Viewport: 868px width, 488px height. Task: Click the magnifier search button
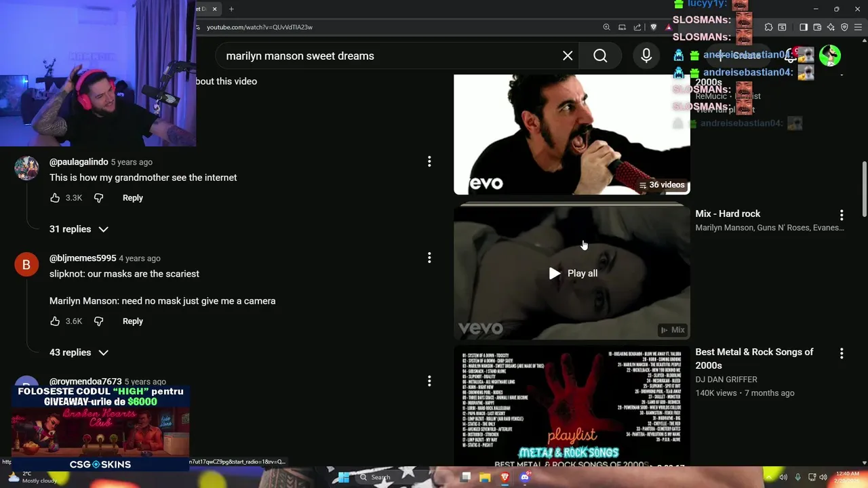[600, 56]
